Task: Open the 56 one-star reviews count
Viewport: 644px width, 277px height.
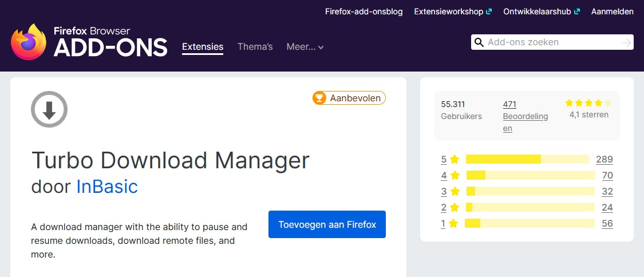Action: [607, 223]
